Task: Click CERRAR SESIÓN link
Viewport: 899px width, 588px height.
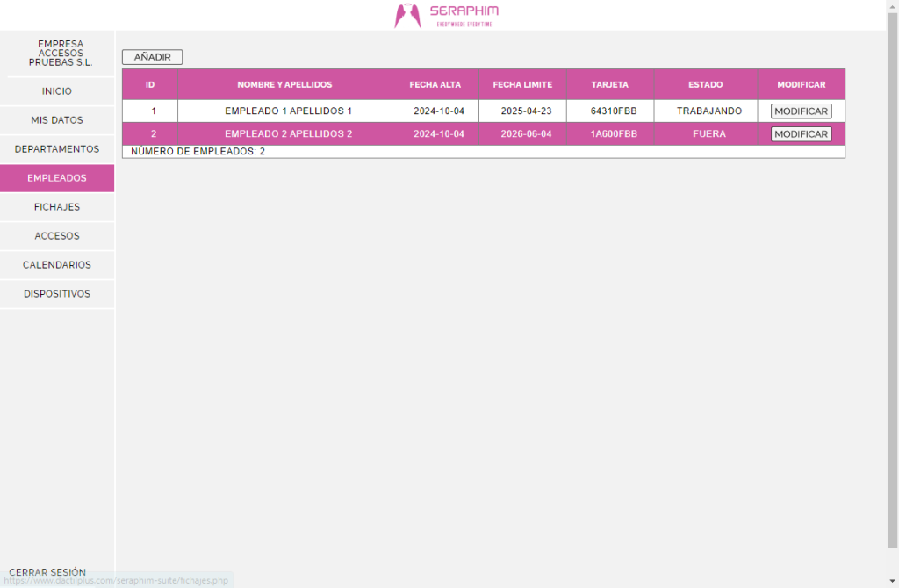Action: (47, 572)
